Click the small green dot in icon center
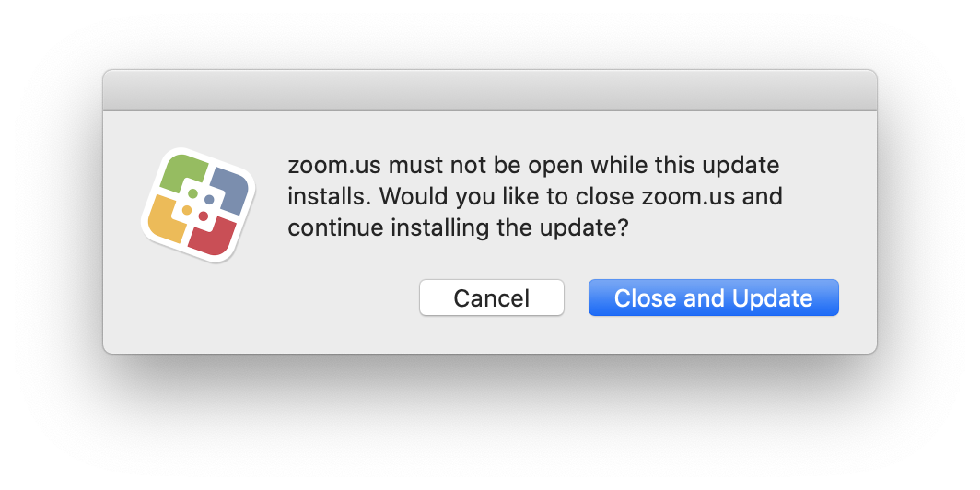980x490 pixels. pos(192,193)
